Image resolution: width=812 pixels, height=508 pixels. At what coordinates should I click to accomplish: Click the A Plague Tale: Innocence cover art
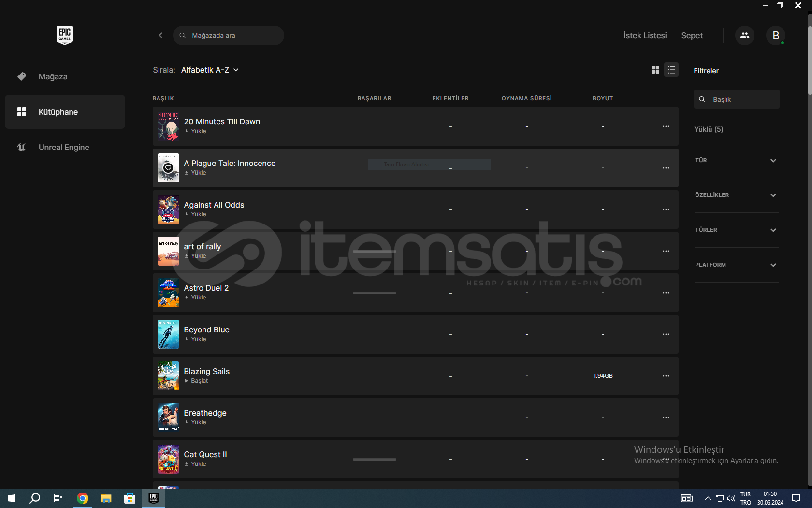pyautogui.click(x=168, y=168)
